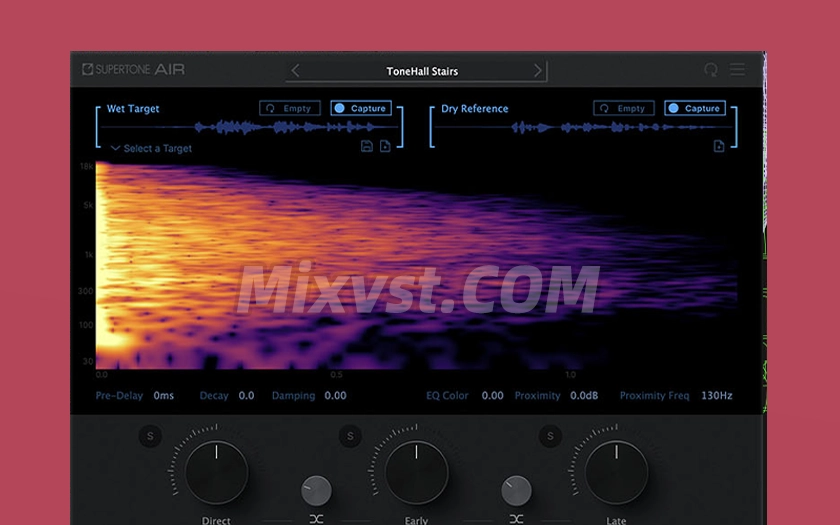Screen dimensions: 840x525
Task: Solo the Late signal with S button
Action: click(x=550, y=436)
